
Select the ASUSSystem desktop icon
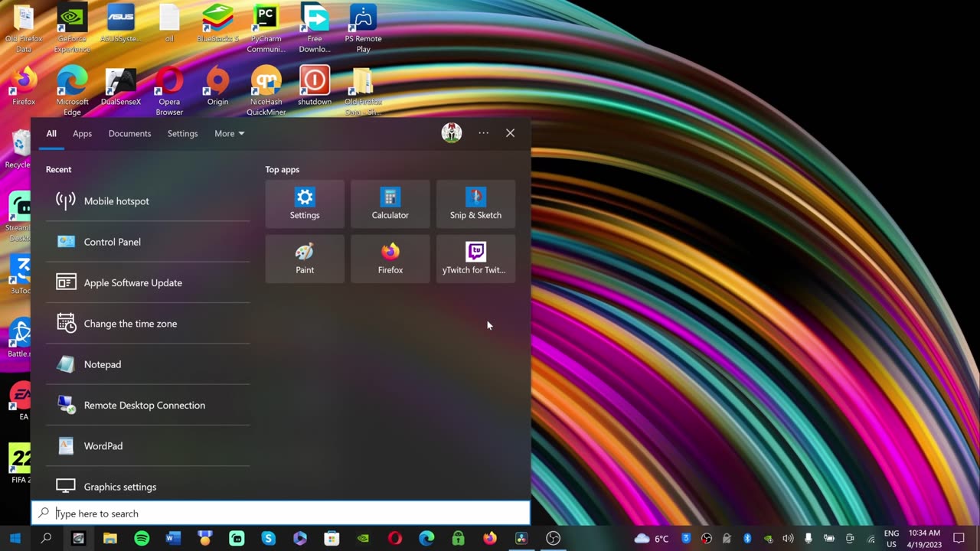click(x=121, y=24)
